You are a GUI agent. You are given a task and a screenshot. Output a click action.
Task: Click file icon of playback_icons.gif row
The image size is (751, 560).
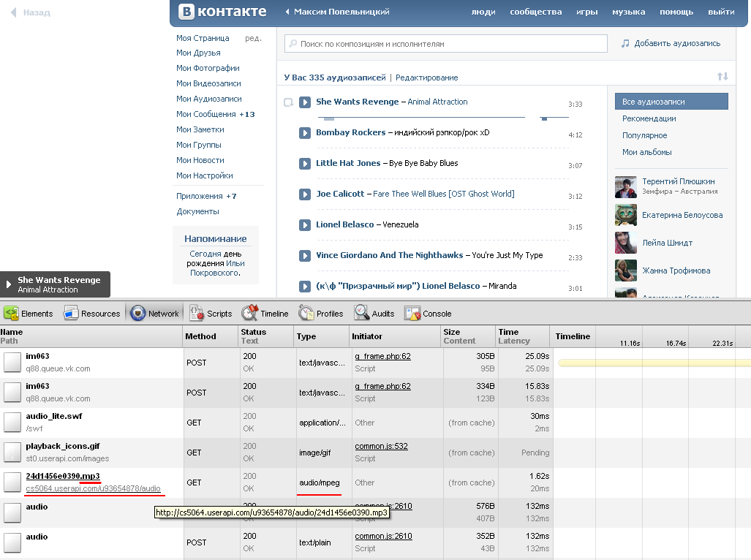(12, 453)
